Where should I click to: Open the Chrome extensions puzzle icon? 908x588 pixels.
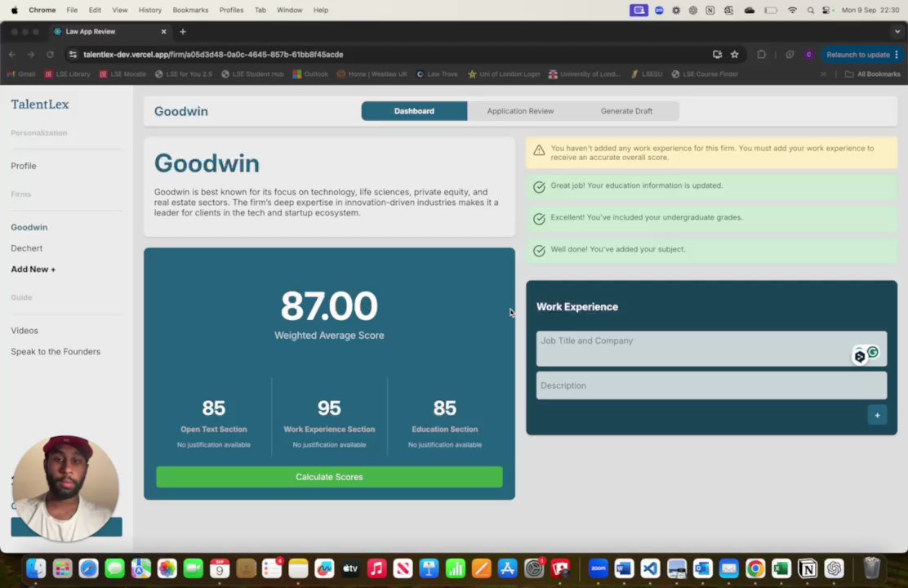tap(761, 55)
